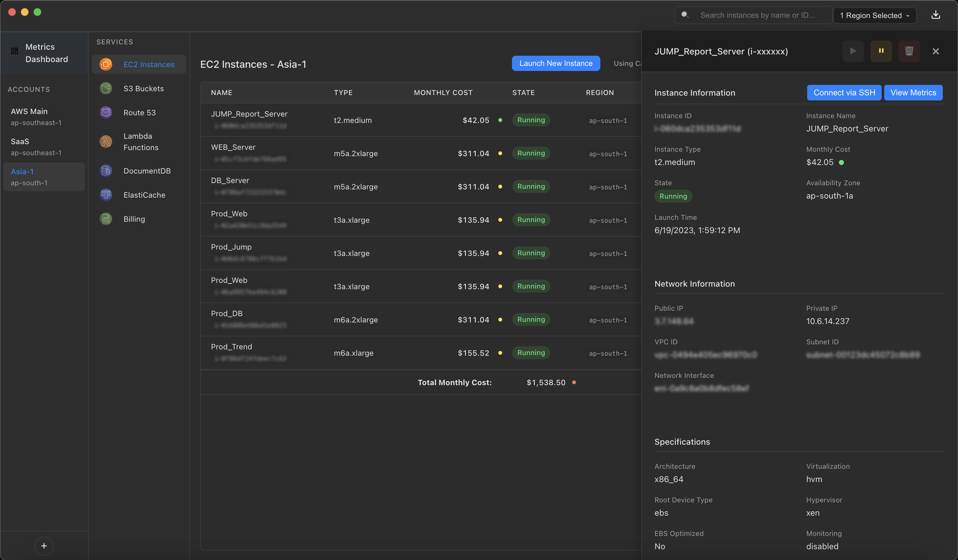Viewport: 958px width, 560px height.
Task: Select the Prod_DB instance row
Action: pos(421,319)
